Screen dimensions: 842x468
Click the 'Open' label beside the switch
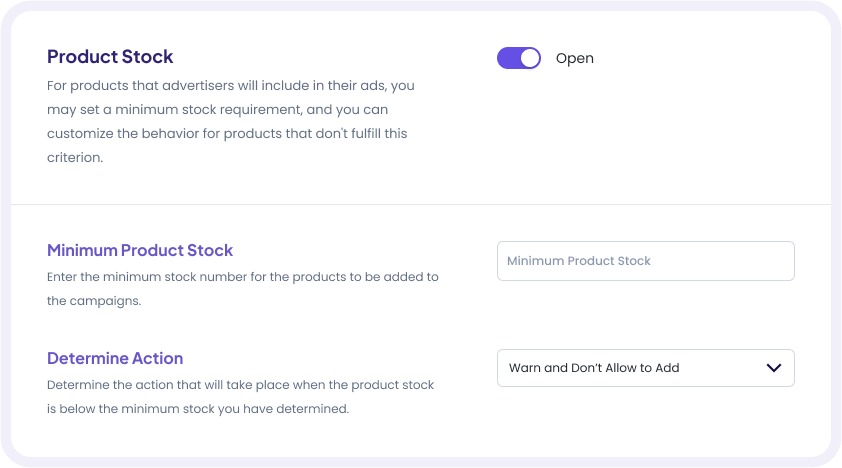coord(575,58)
